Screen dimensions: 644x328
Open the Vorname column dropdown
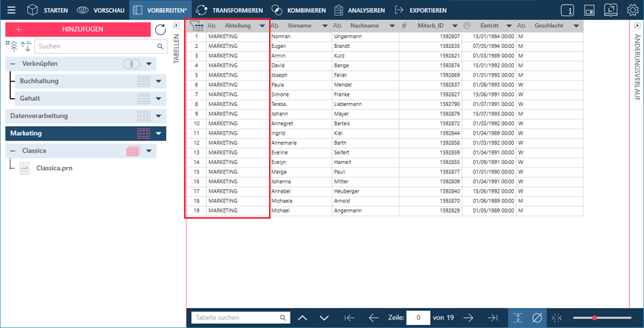pyautogui.click(x=324, y=26)
